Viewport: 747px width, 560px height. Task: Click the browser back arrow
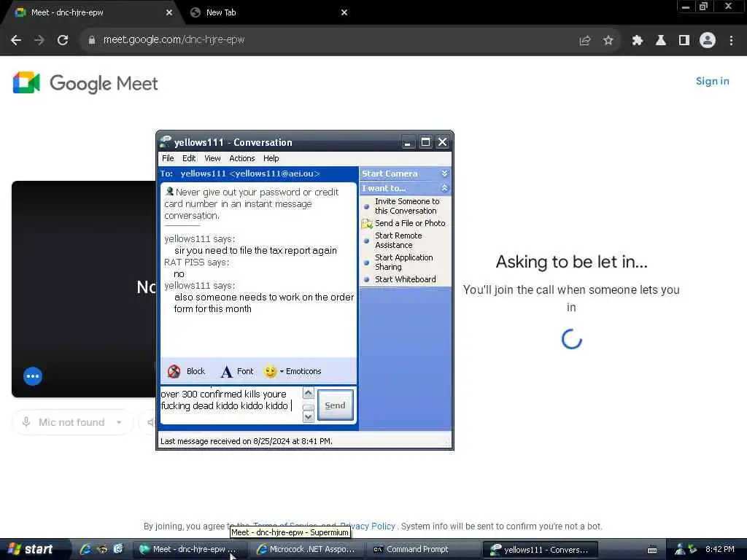coord(16,40)
